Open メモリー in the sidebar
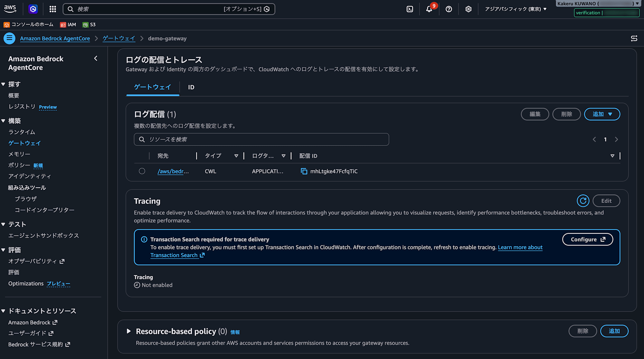 tap(19, 154)
